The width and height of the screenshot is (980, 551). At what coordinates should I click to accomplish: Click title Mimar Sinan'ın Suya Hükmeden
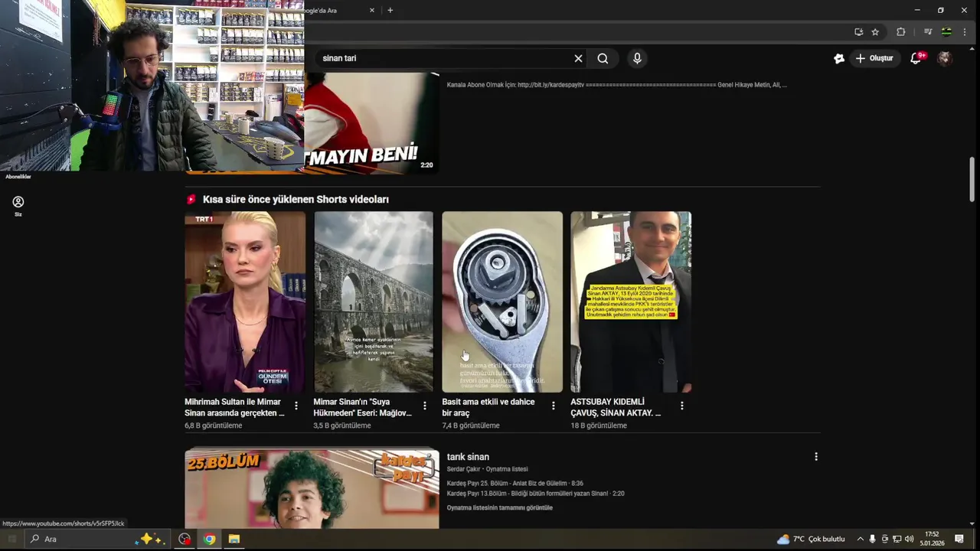[363, 407]
